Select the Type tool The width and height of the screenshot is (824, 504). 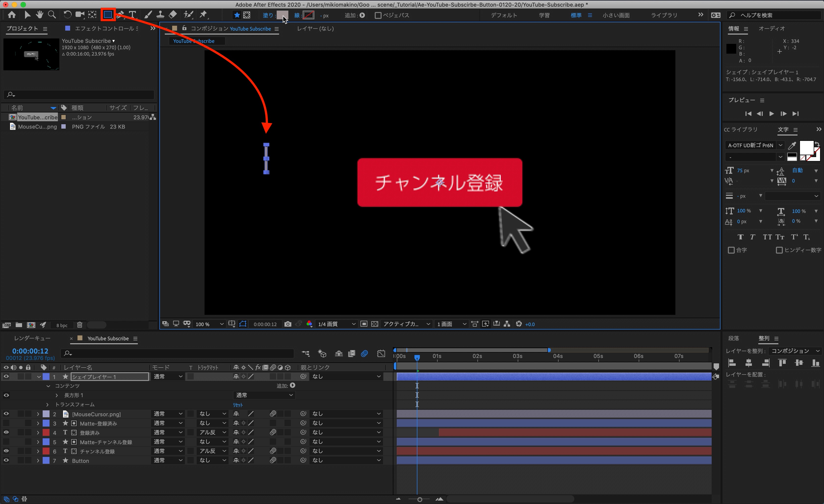[132, 15]
